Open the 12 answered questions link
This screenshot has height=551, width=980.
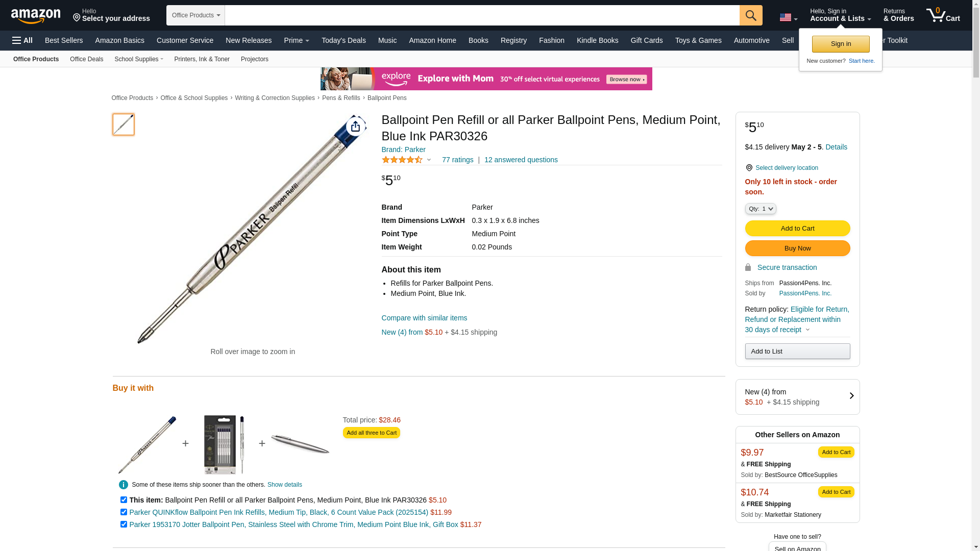point(521,160)
